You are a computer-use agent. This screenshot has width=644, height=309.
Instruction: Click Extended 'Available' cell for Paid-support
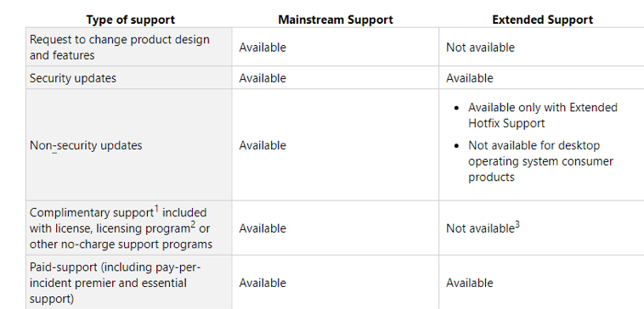470,283
